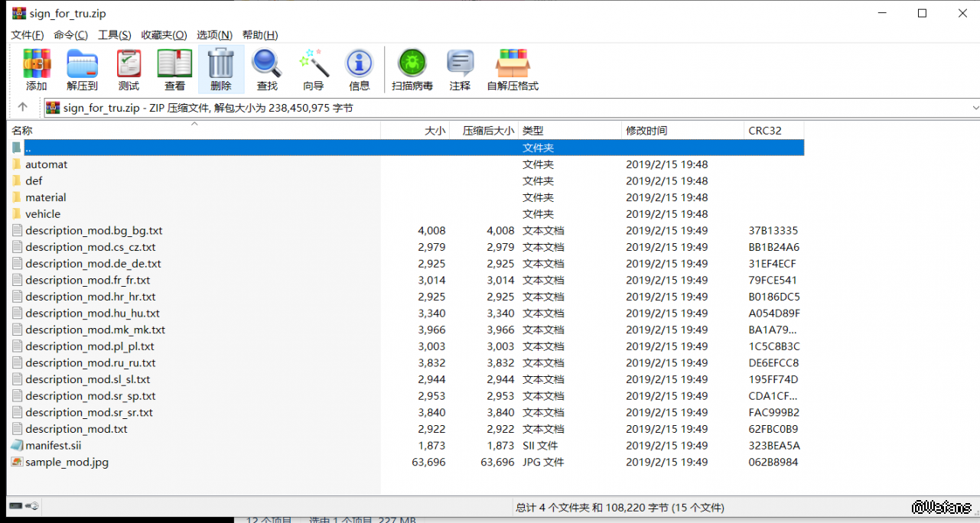980x523 pixels.
Task: Sort by 修改时间 column header
Action: pos(647,131)
